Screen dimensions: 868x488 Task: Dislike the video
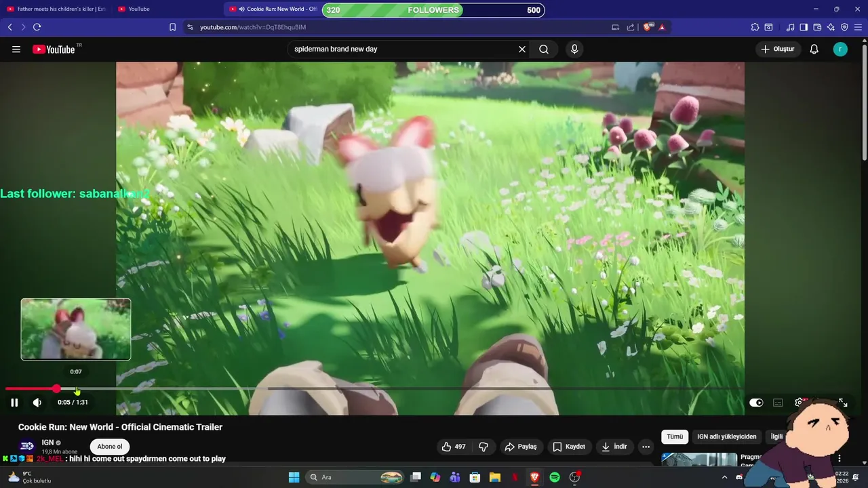(484, 447)
